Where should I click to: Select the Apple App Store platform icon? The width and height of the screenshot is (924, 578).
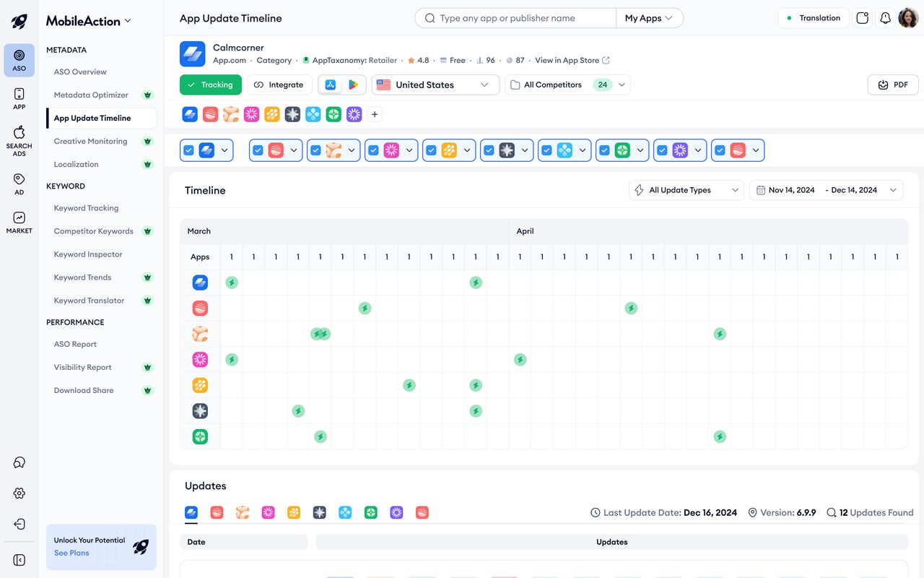(331, 85)
